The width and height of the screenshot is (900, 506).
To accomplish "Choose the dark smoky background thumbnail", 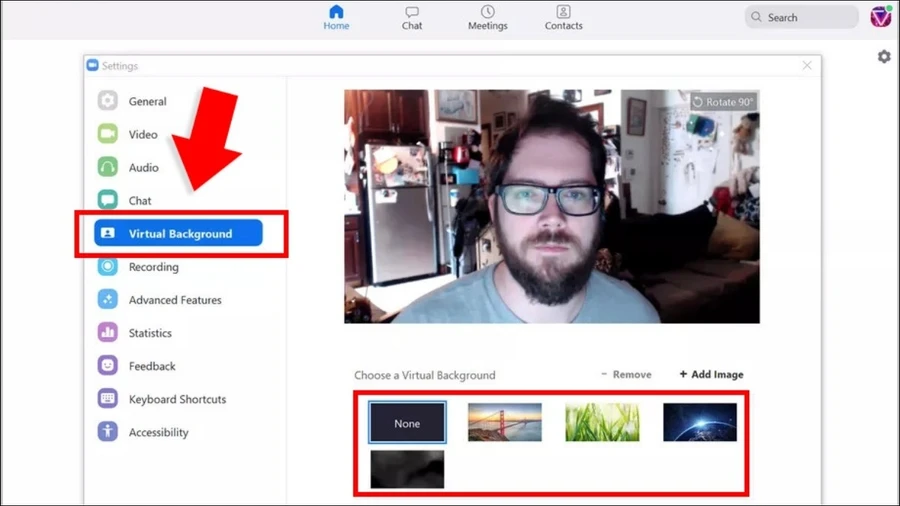I will click(x=407, y=469).
